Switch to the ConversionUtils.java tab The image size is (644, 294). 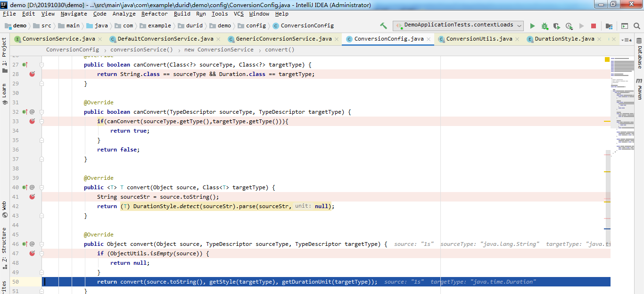479,39
